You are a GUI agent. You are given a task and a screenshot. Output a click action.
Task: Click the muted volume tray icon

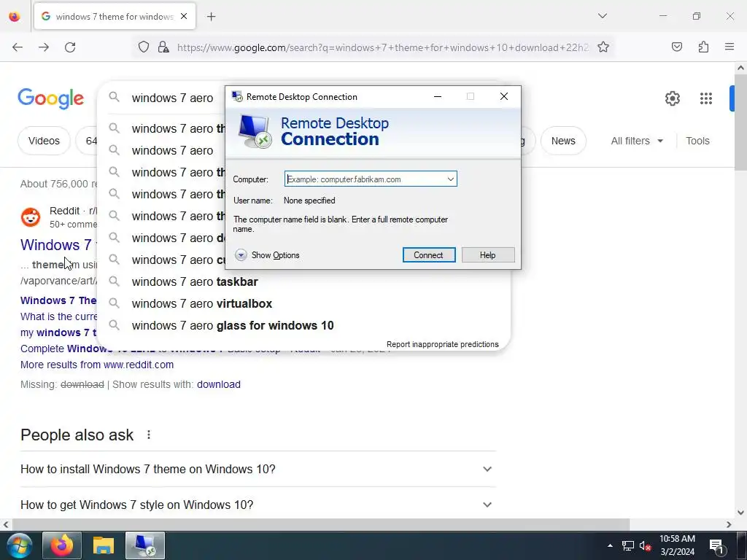point(646,545)
